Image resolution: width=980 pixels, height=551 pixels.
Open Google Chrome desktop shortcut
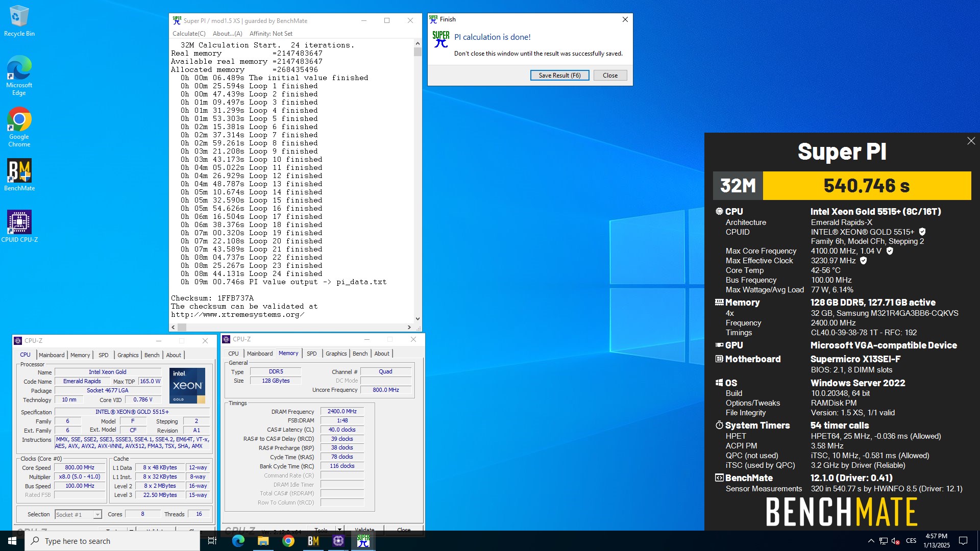pos(19,127)
